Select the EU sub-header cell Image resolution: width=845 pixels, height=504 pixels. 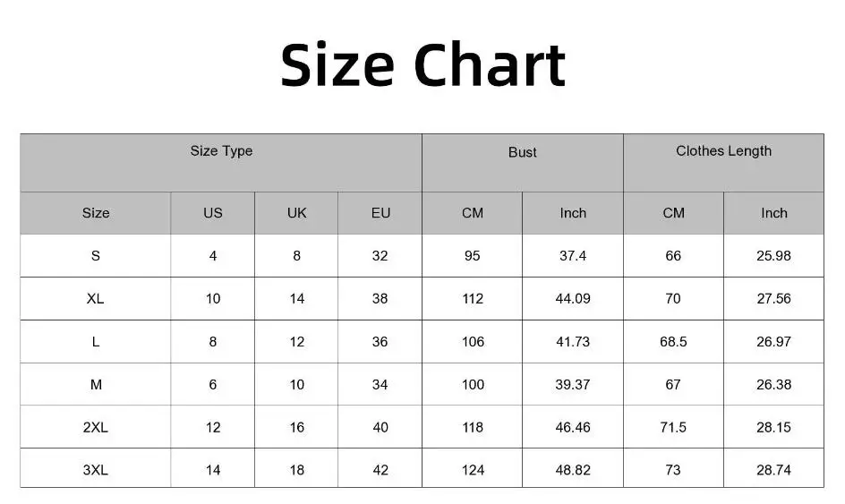(x=380, y=213)
